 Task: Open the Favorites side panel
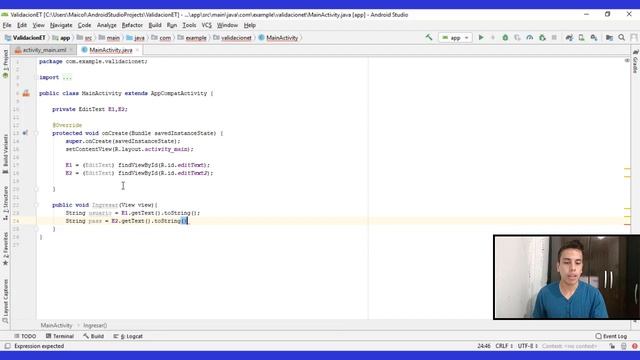pyautogui.click(x=5, y=249)
